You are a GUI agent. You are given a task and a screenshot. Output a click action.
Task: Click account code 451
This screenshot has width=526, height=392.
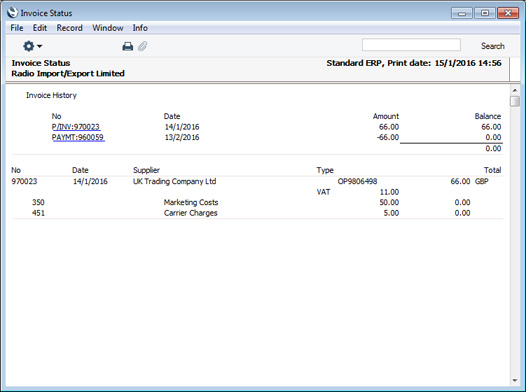[x=38, y=213]
